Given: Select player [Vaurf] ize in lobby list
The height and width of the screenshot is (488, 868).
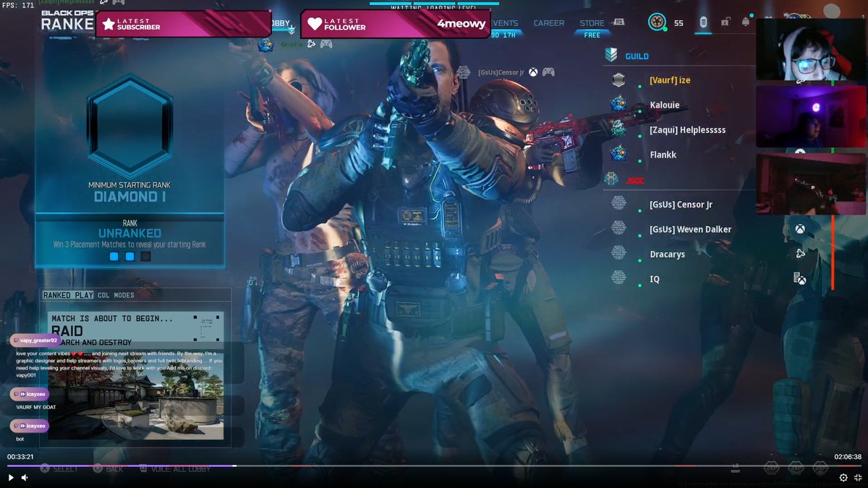Looking at the screenshot, I should [670, 80].
